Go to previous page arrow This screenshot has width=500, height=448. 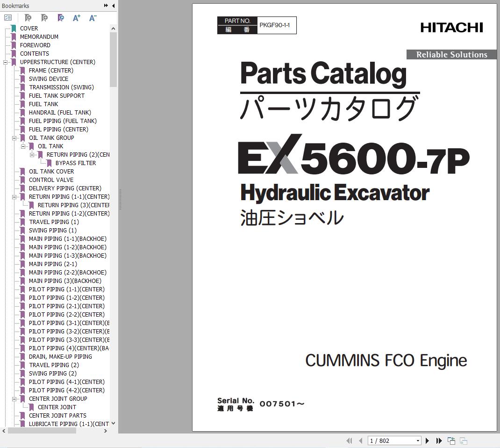tap(361, 441)
